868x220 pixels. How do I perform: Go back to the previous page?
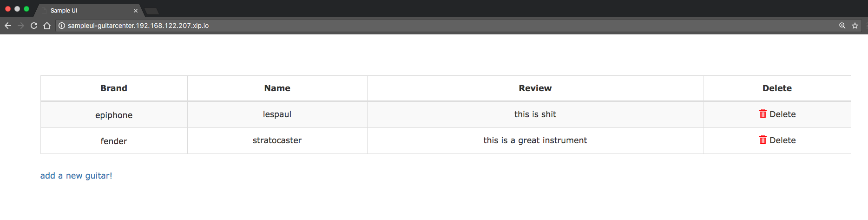tap(8, 26)
